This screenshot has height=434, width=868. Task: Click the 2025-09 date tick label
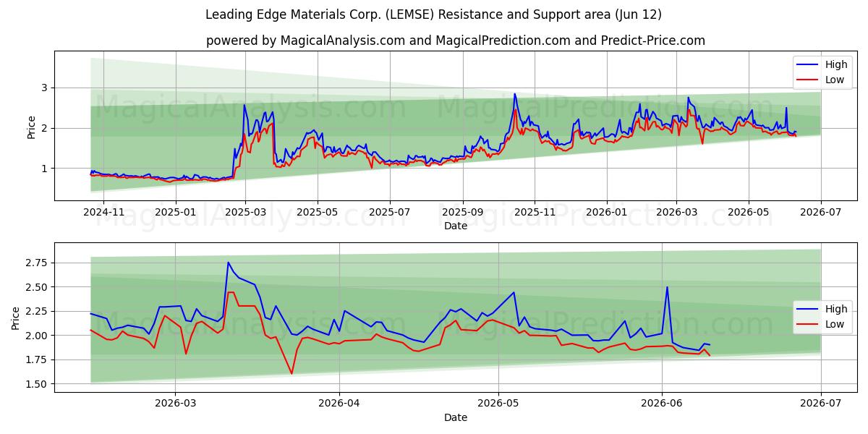click(463, 212)
